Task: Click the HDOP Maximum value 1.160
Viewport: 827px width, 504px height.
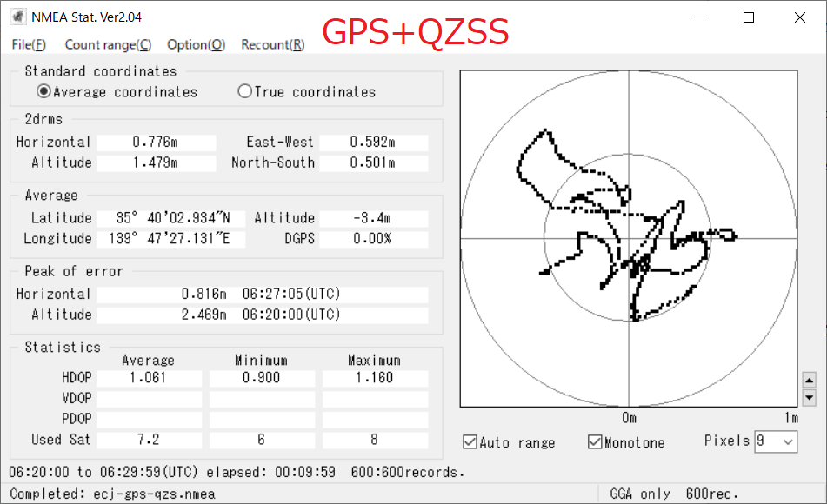Action: click(x=375, y=378)
